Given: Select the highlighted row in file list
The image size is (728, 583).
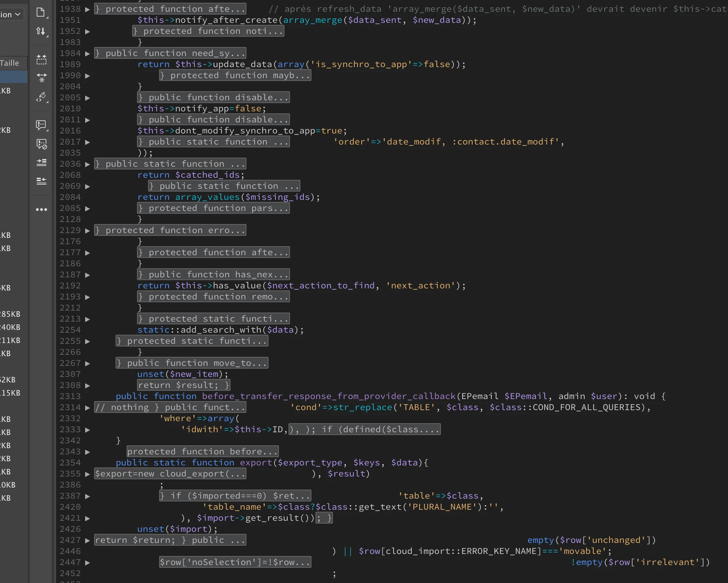Looking at the screenshot, I should coord(13,77).
